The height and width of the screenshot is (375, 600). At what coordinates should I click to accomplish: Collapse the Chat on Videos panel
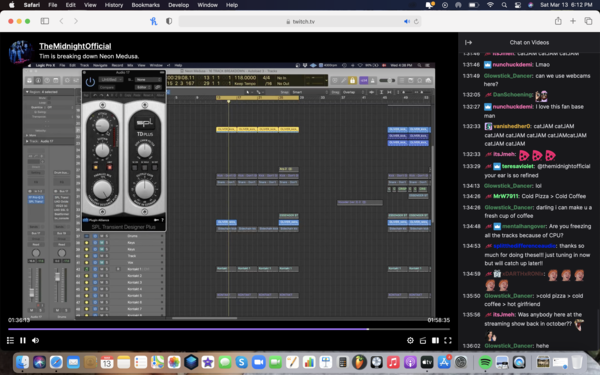(x=468, y=42)
